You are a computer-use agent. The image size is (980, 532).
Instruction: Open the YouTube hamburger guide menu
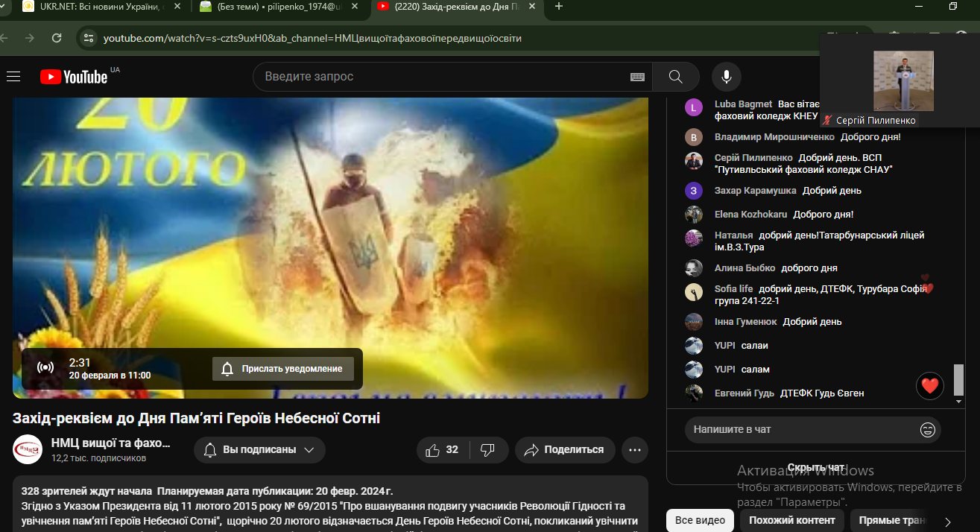pyautogui.click(x=13, y=77)
